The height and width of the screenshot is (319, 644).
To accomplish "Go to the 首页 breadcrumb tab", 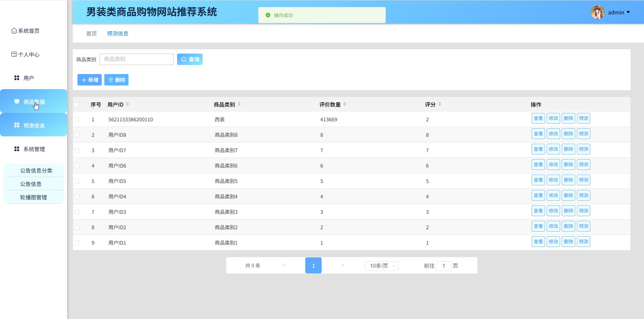I will (91, 34).
